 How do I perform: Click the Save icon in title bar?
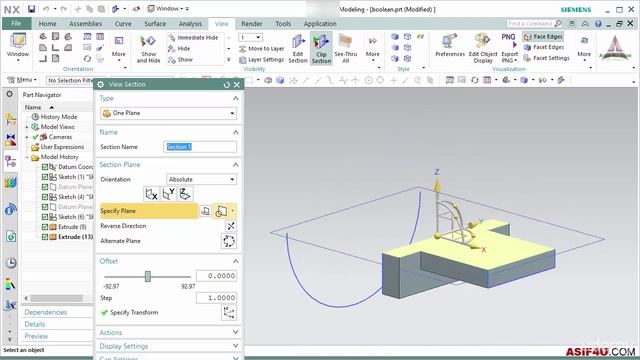click(x=31, y=9)
